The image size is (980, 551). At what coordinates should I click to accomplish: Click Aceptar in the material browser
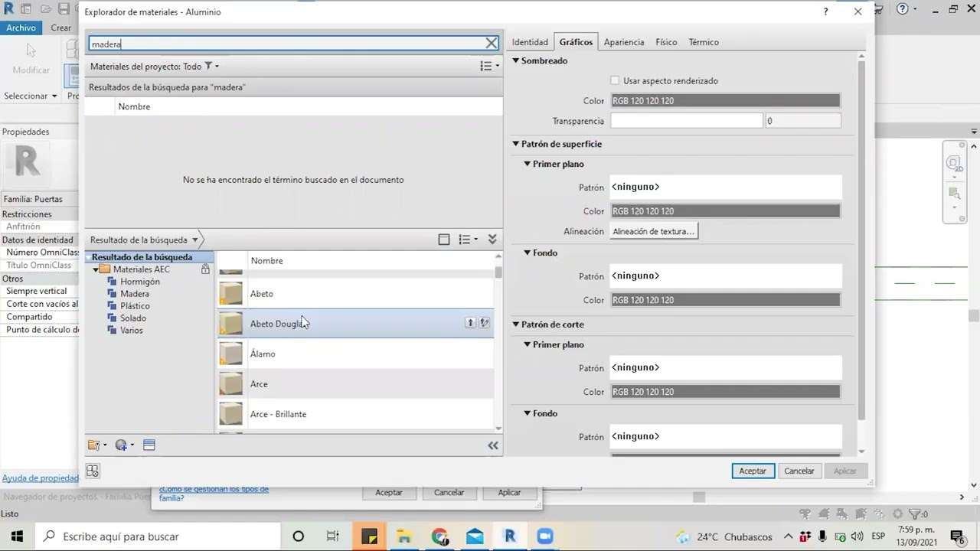[x=753, y=471]
